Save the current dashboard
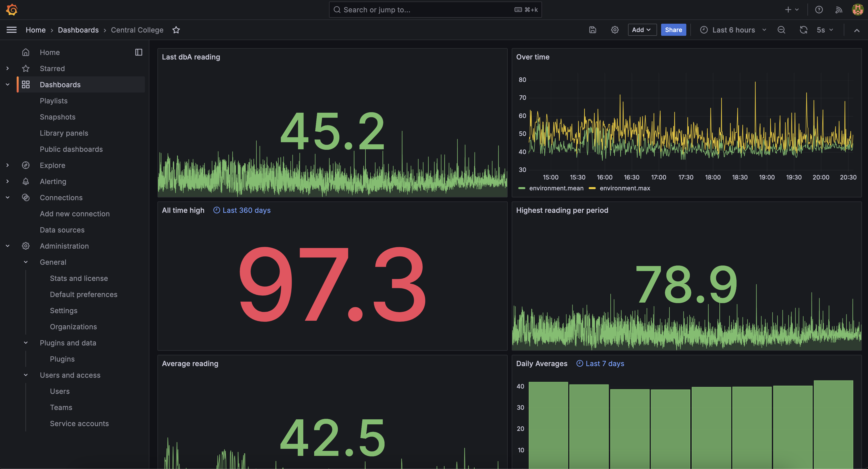 [592, 30]
